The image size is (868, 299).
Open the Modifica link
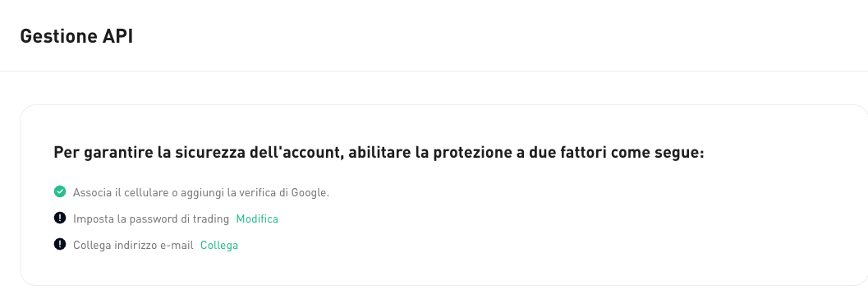257,218
